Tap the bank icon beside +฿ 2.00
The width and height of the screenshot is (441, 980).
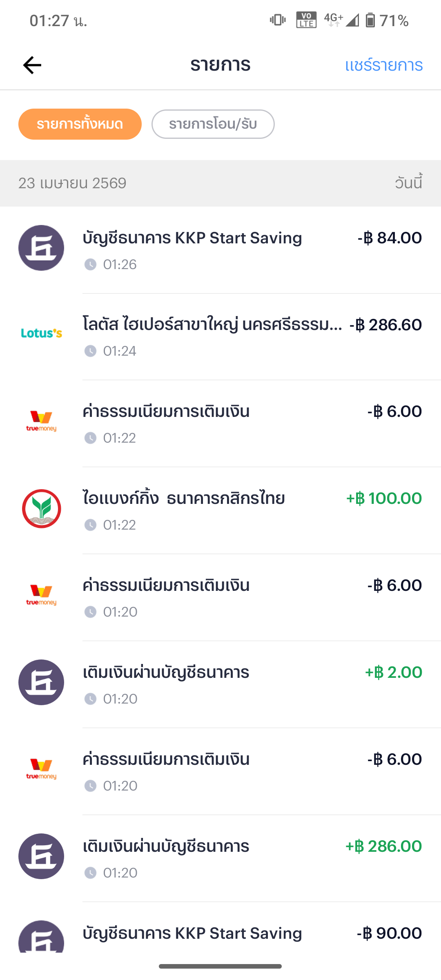click(x=41, y=682)
